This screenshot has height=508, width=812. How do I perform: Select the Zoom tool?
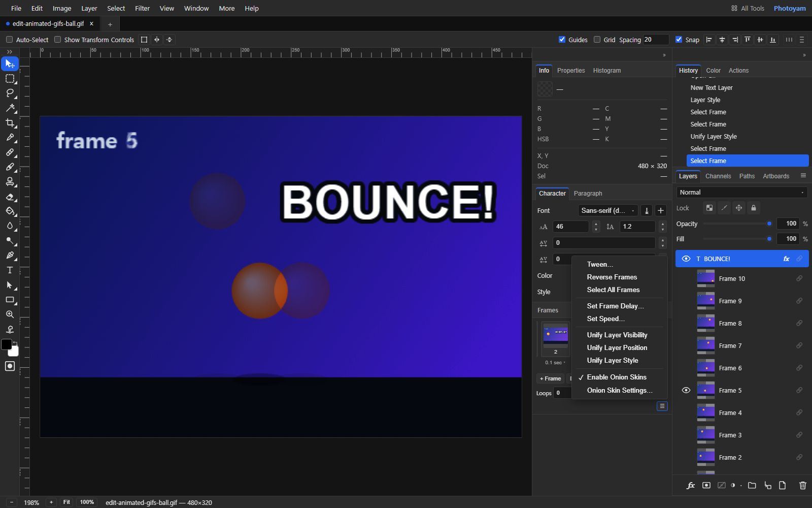pyautogui.click(x=10, y=314)
